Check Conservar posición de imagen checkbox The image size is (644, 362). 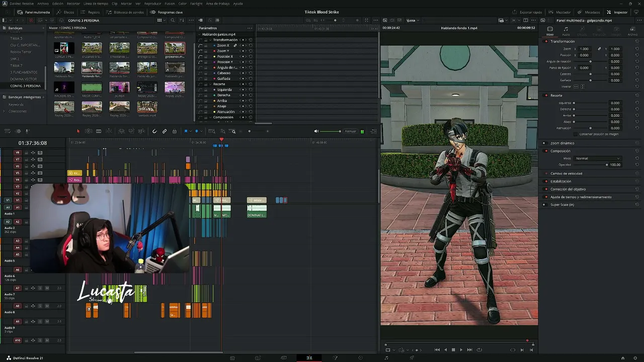(x=576, y=134)
